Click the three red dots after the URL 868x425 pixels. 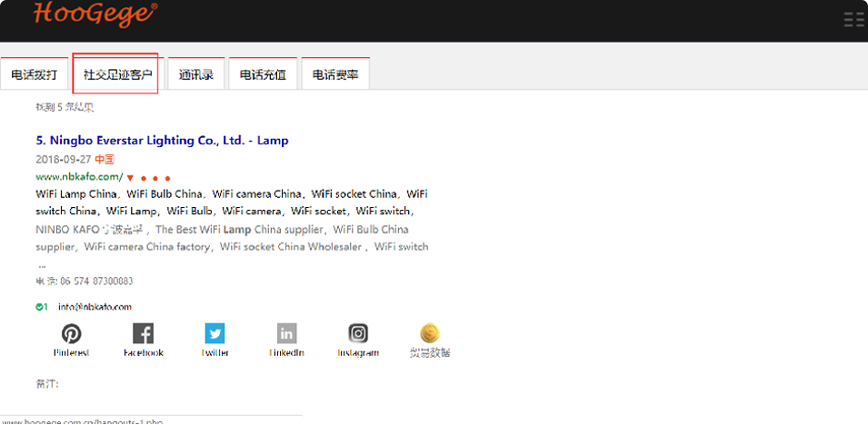(155, 178)
